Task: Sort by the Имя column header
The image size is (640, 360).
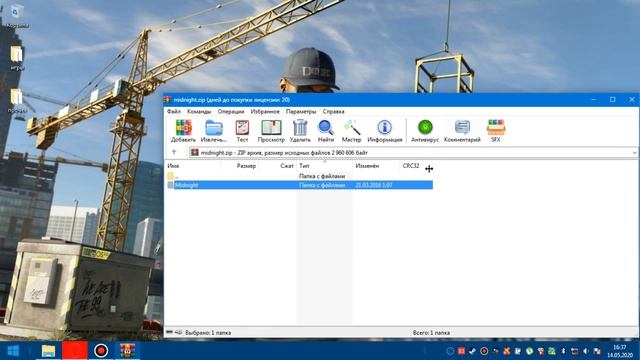Action: (x=173, y=166)
